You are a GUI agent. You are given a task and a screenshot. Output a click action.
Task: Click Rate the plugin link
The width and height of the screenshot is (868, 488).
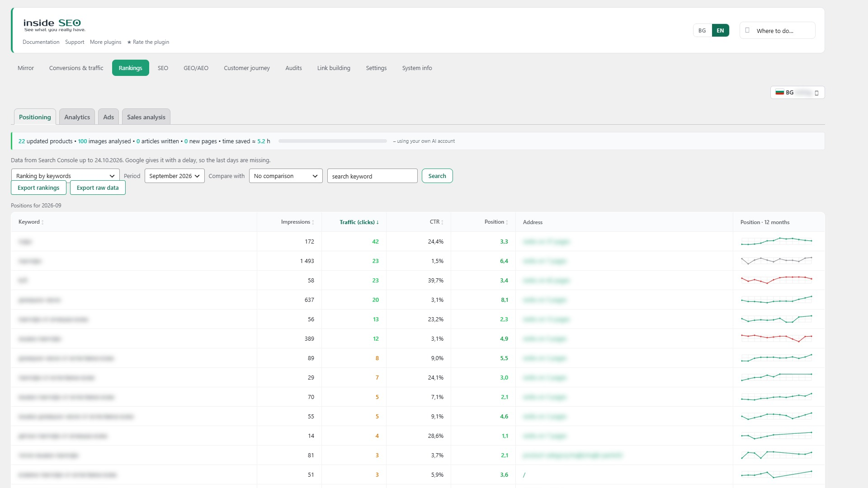148,42
